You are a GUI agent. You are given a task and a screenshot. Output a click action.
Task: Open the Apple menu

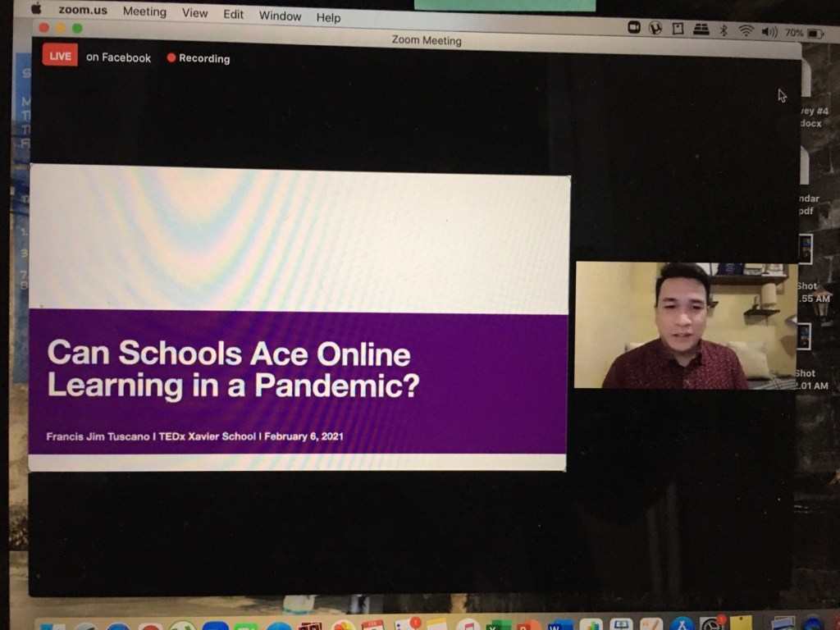pos(36,9)
